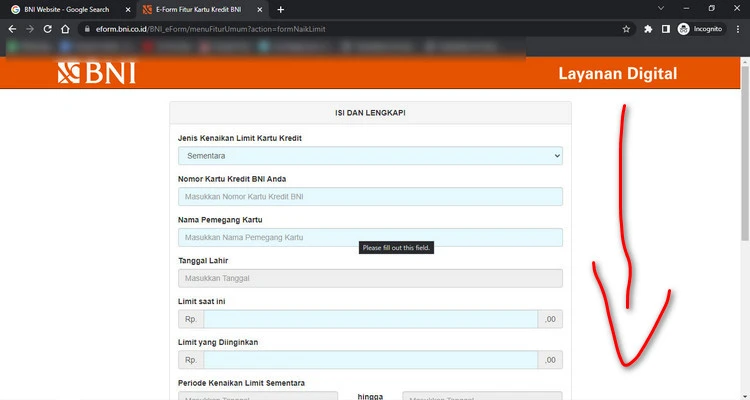The height and width of the screenshot is (400, 750).
Task: Open the tab search chevron
Action: 661,8
